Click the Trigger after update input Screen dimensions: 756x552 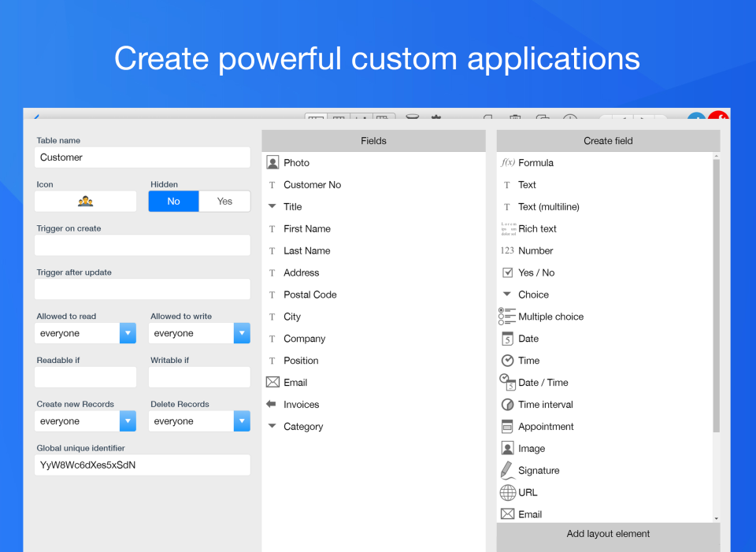pos(143,289)
